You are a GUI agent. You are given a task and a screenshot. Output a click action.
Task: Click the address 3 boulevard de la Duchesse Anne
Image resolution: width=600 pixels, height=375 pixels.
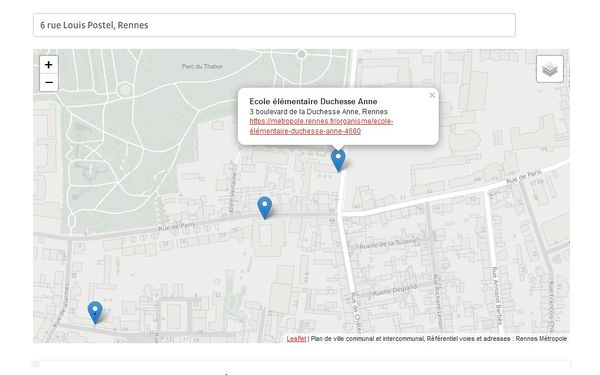(318, 112)
